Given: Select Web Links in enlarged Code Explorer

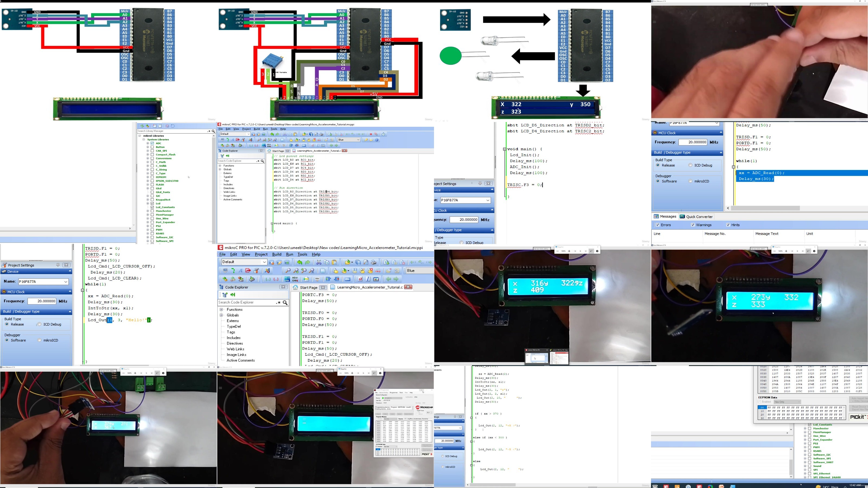Looking at the screenshot, I should [235, 349].
